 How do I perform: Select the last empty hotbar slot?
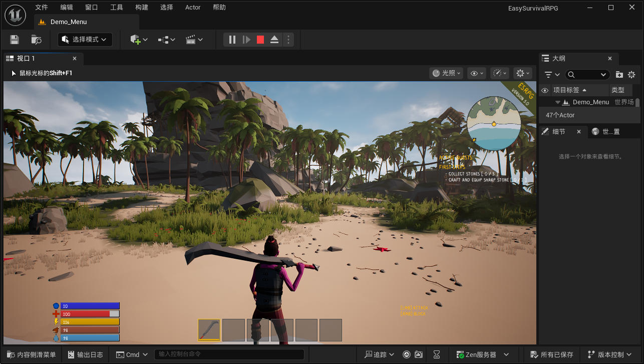click(x=331, y=330)
